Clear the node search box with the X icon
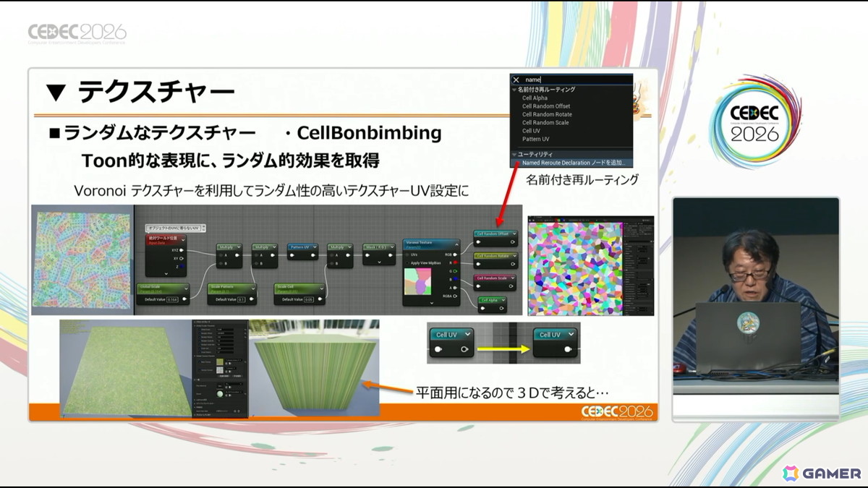Screen dimensions: 868x488 (x=516, y=80)
